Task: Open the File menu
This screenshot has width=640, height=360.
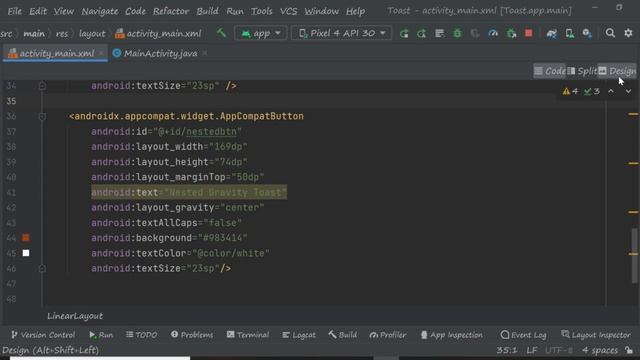Action: click(15, 11)
